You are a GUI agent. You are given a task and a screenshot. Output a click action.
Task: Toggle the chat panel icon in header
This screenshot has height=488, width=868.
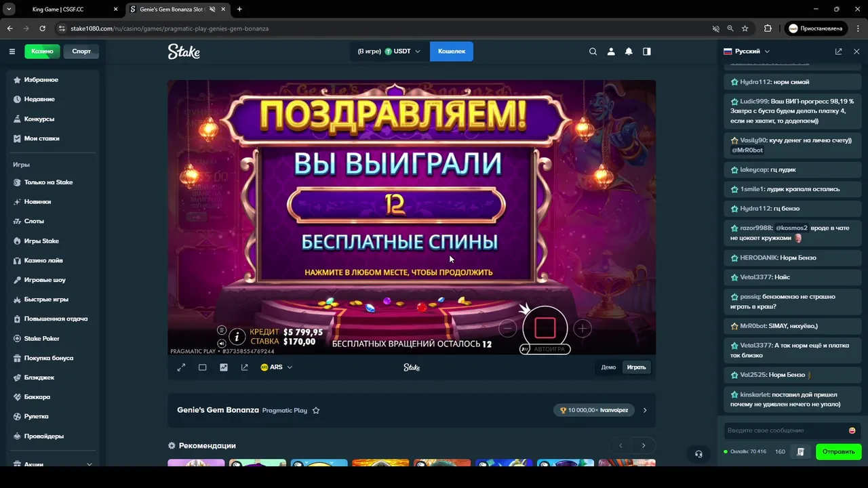(647, 52)
